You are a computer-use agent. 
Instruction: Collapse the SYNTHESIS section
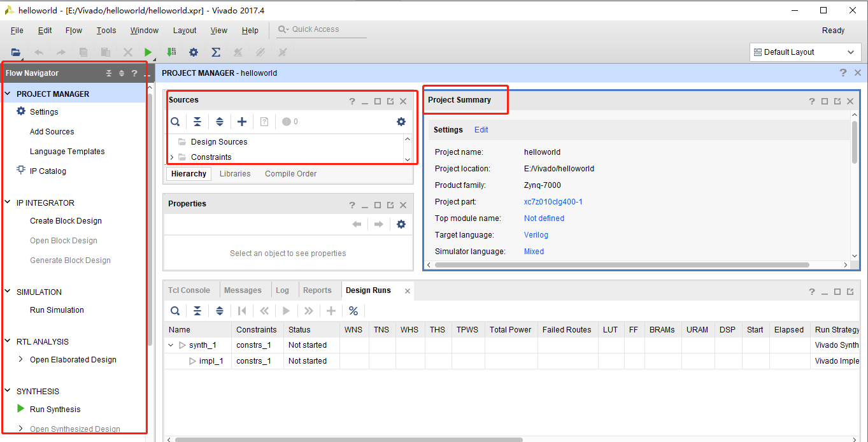(8, 391)
